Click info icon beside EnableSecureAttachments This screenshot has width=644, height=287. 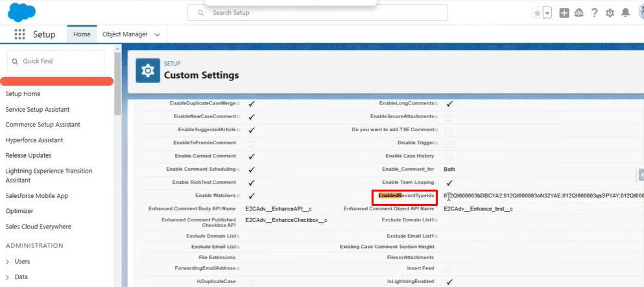pyautogui.click(x=436, y=116)
